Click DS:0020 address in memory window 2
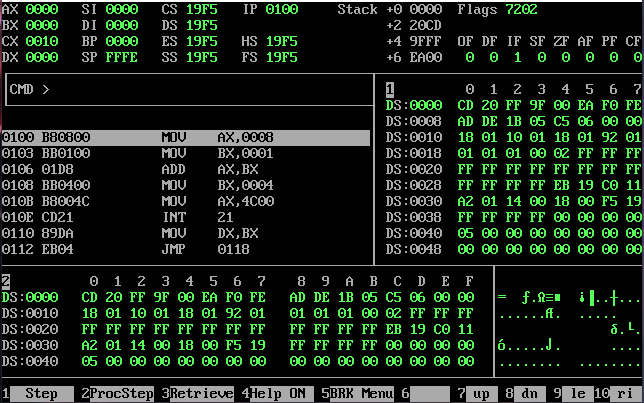Viewport: 644px width, 403px height. point(30,329)
